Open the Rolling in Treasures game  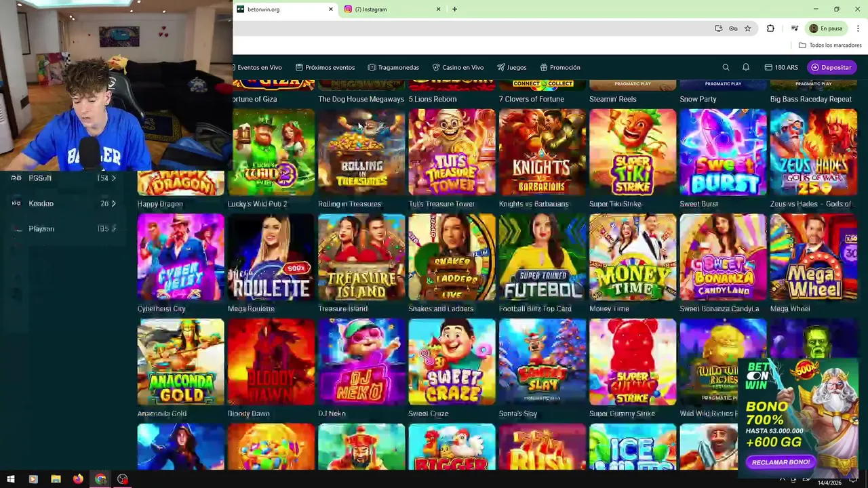361,152
